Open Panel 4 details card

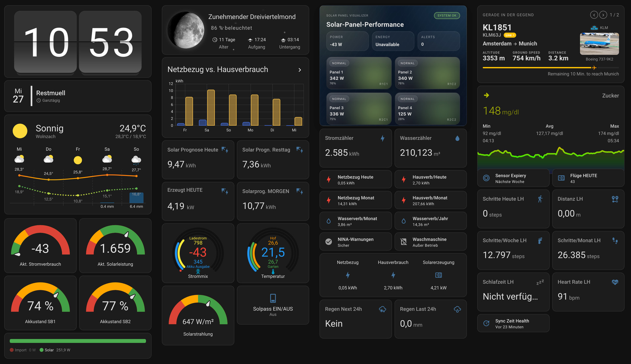427,109
